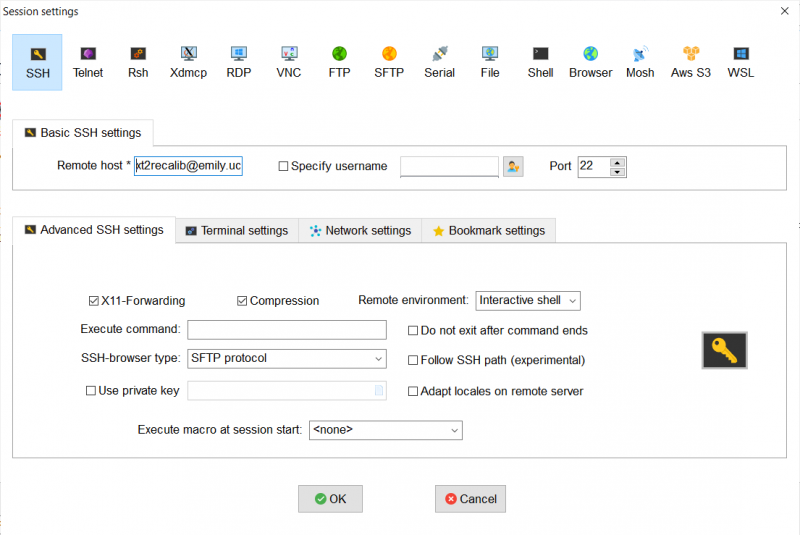The width and height of the screenshot is (800, 535).
Task: Close the Session settings dialog
Action: pyautogui.click(x=785, y=11)
